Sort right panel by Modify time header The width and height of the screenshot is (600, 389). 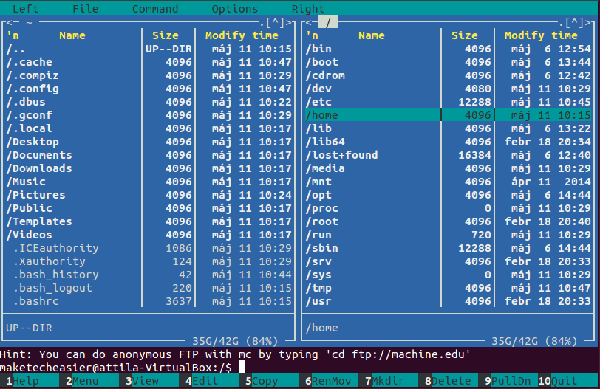[x=540, y=36]
